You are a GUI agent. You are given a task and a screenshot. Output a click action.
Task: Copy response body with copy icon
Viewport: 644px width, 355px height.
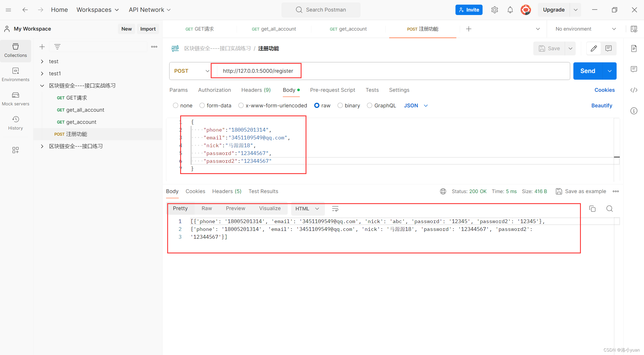point(592,209)
